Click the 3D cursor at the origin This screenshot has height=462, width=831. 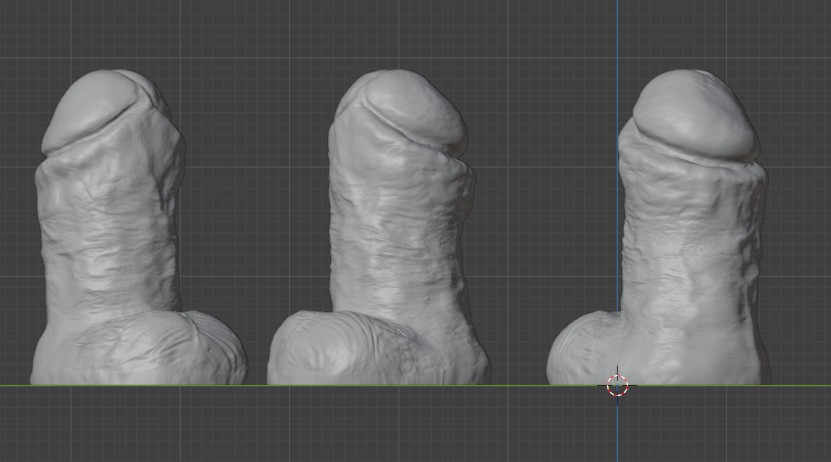click(x=617, y=385)
